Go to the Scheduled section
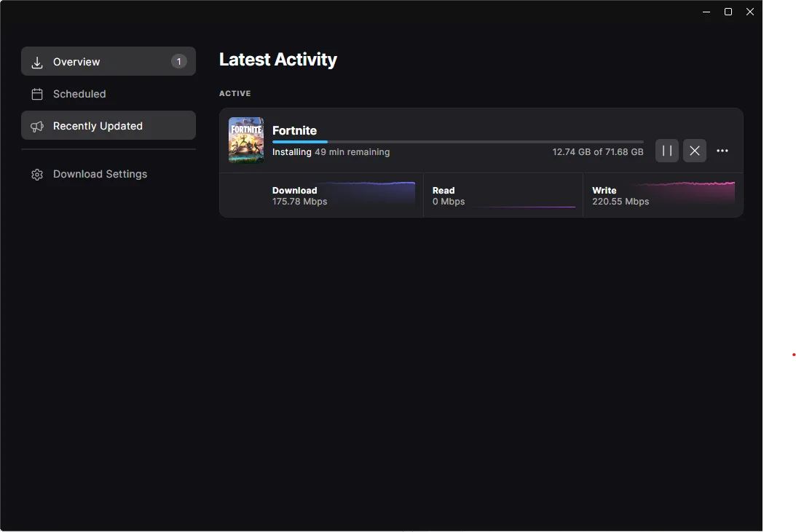The width and height of the screenshot is (796, 532). tap(108, 94)
